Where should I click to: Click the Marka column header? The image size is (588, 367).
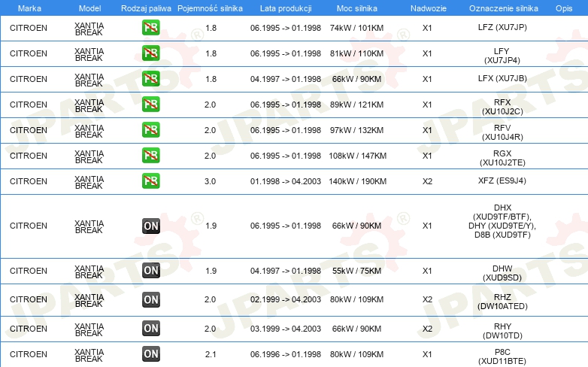point(29,8)
